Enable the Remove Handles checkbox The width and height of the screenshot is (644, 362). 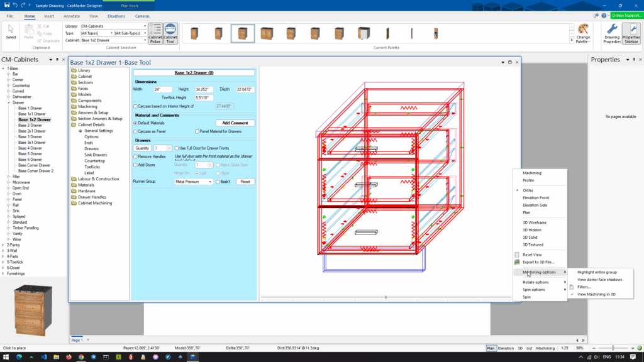tap(135, 156)
